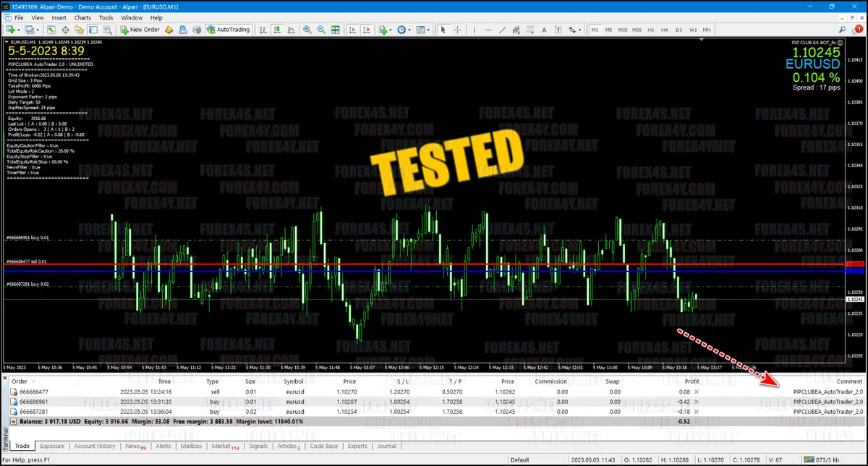
Task: Click the search magnifier icon
Action: tap(843, 30)
